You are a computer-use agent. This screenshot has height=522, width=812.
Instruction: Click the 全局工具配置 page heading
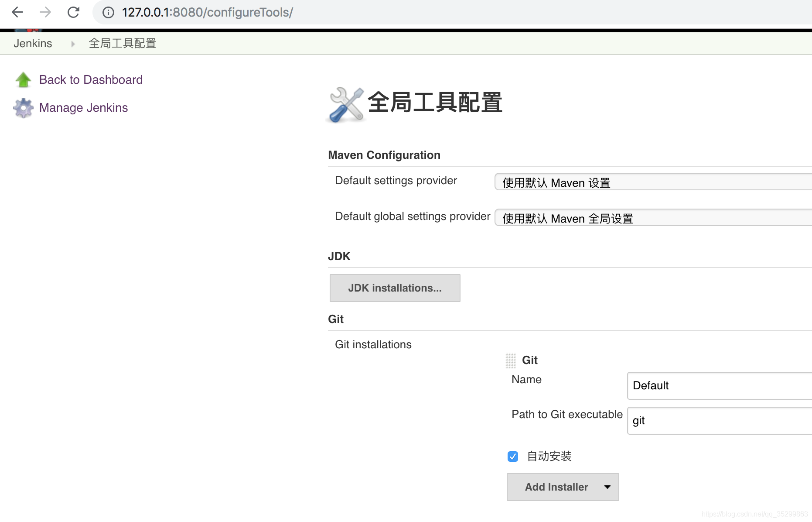click(435, 103)
